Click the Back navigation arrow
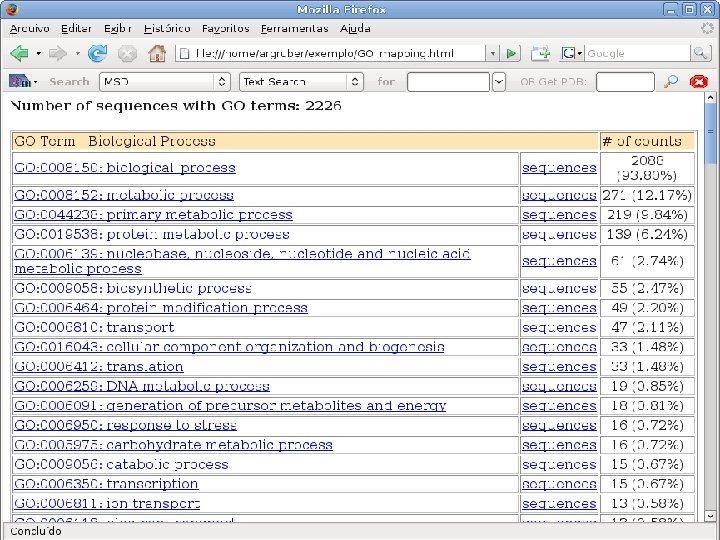The height and width of the screenshot is (540, 720). pos(19,53)
